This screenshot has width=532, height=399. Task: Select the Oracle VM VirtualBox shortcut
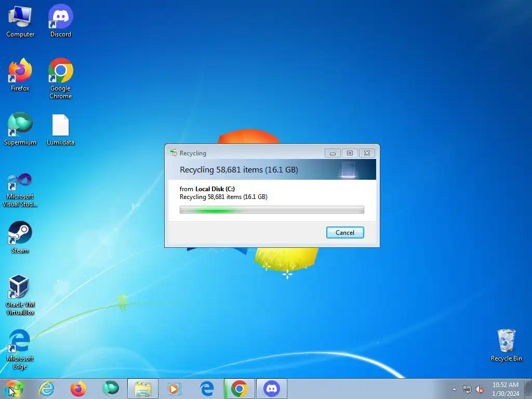(20, 295)
